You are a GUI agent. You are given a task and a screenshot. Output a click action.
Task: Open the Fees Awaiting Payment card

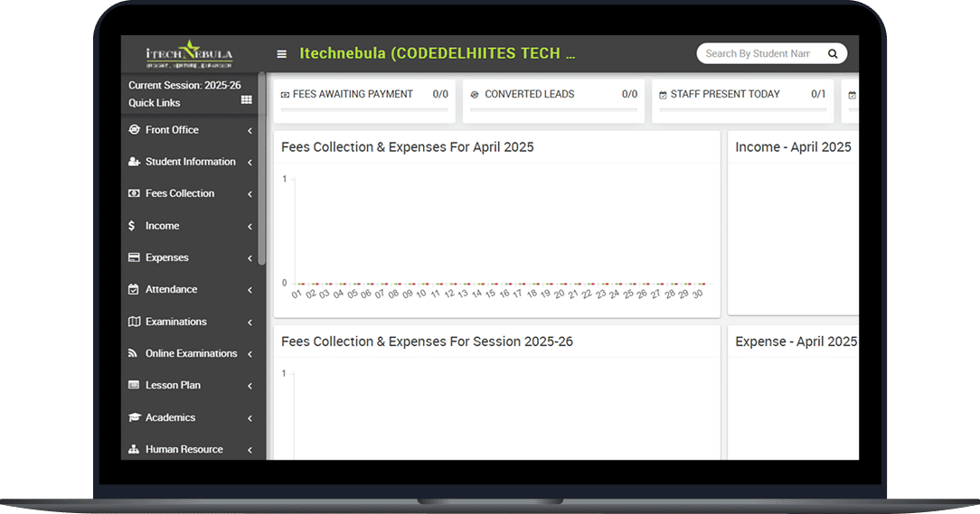(364, 100)
